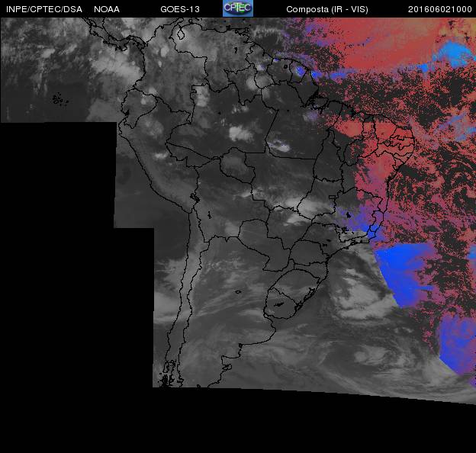Click the "Composta (IR - VIS)" title
This screenshot has width=476, height=453.
(x=327, y=9)
